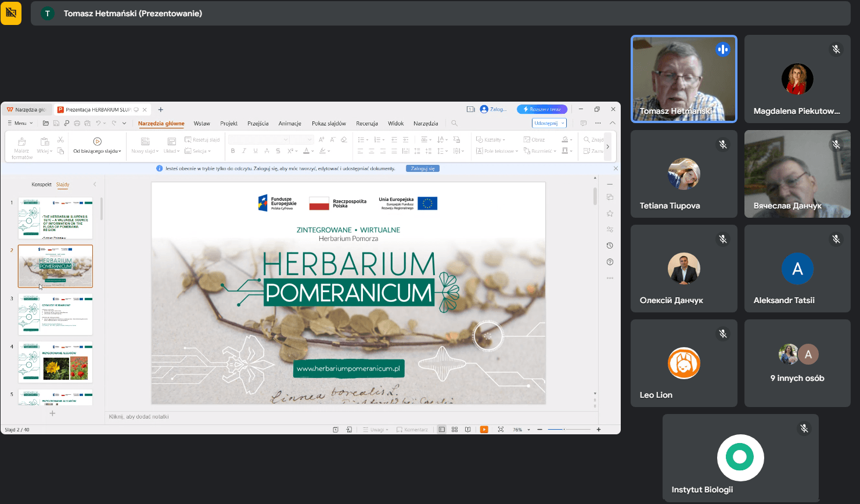Click the redo arrow icon

click(x=114, y=123)
